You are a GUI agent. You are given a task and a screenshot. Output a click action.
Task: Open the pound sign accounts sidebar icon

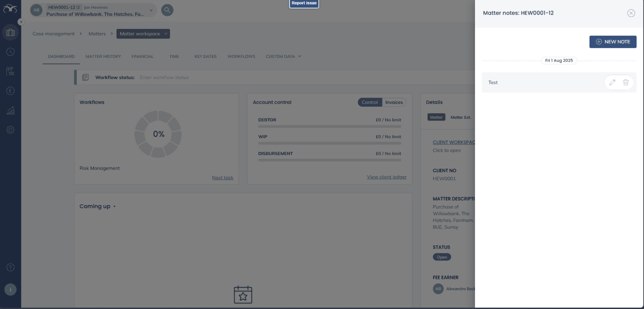click(10, 90)
